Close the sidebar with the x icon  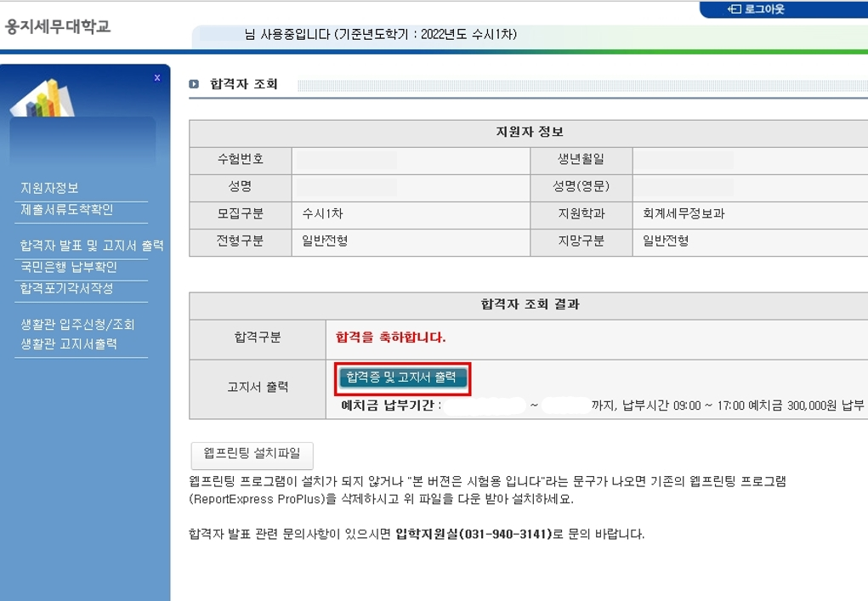pos(156,77)
